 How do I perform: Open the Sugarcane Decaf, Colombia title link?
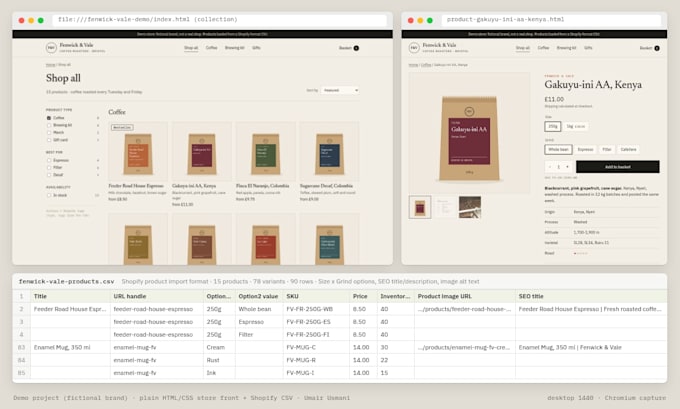(x=326, y=186)
